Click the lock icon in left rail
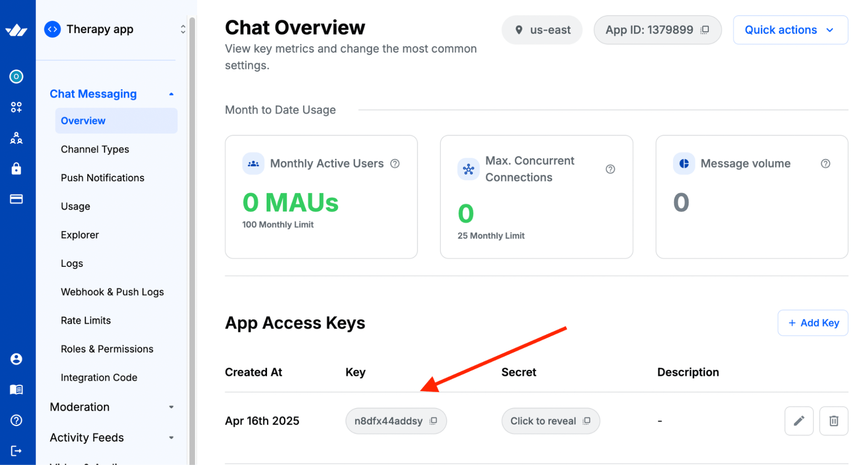868x465 pixels. [x=17, y=169]
